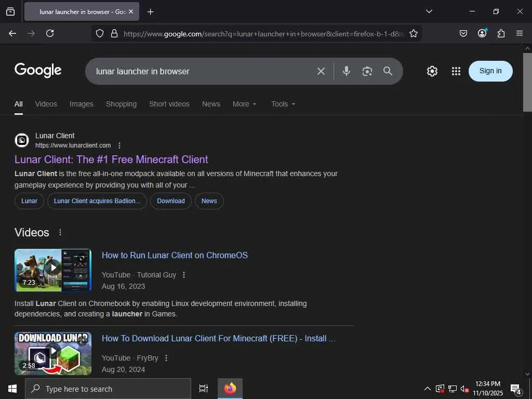Play the ChromeOS tutorial video thumbnail
The height and width of the screenshot is (399, 532).
tap(53, 270)
